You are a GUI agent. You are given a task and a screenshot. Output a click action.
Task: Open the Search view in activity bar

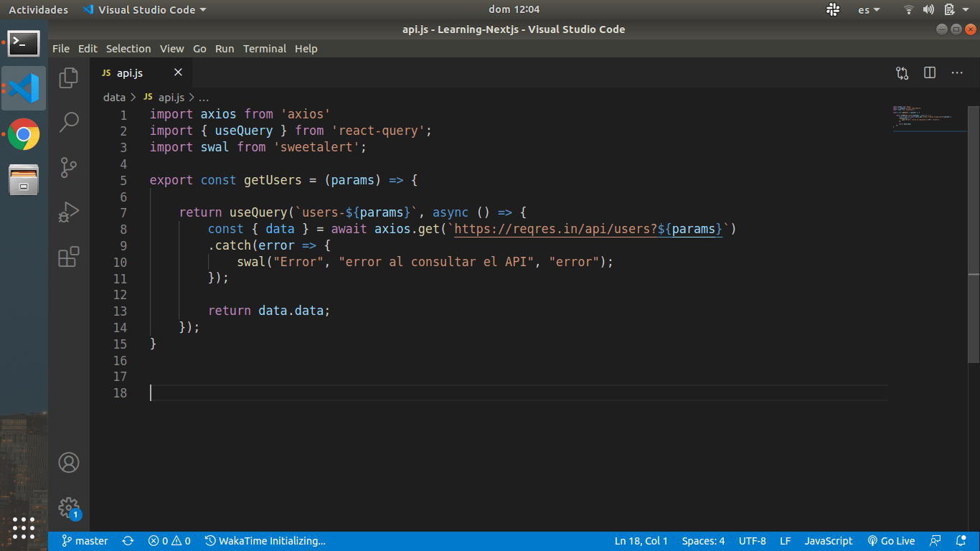(69, 122)
